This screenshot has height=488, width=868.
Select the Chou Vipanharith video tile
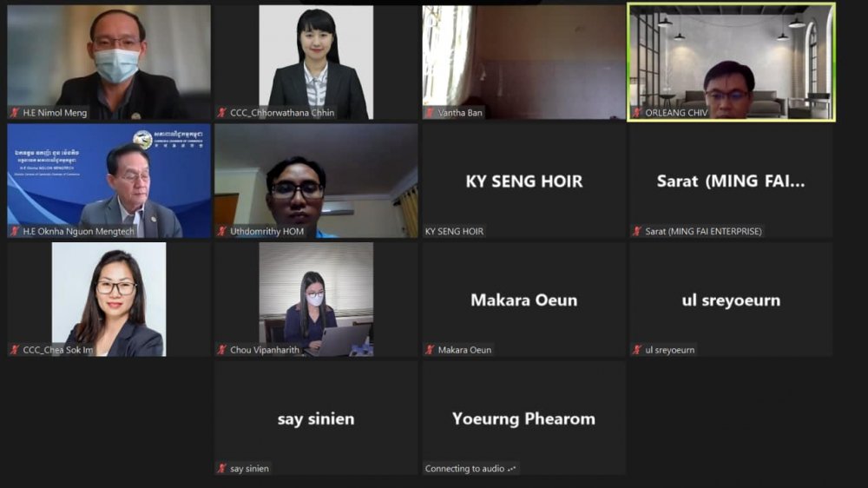pyautogui.click(x=316, y=300)
